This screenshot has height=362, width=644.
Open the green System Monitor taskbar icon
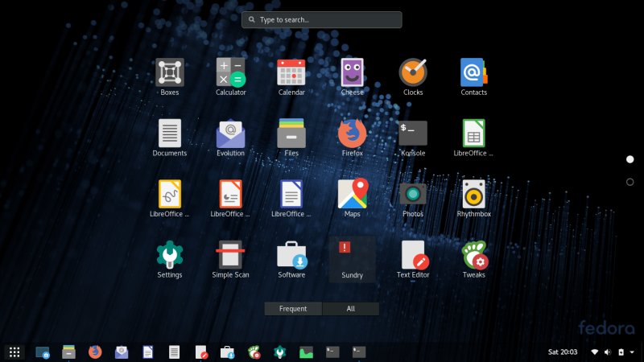306,352
